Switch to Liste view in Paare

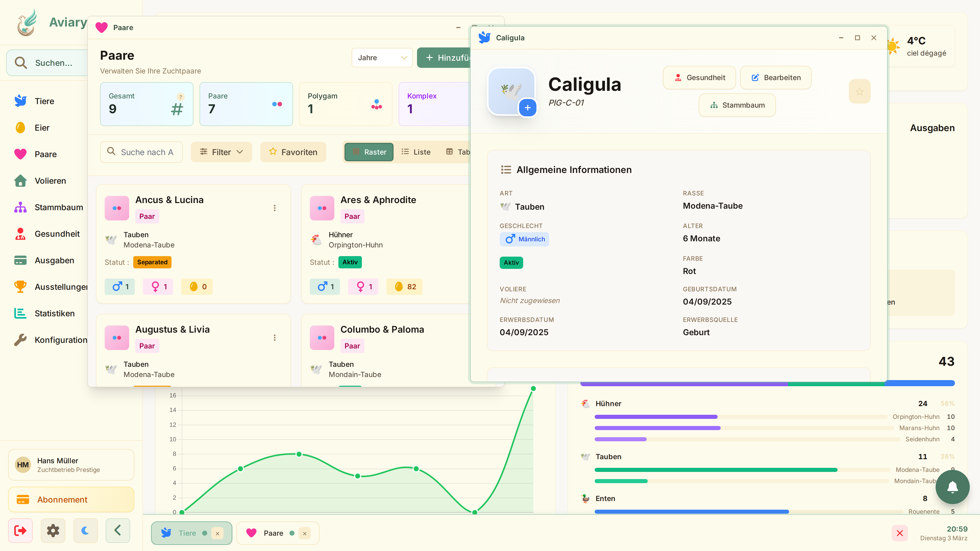416,152
